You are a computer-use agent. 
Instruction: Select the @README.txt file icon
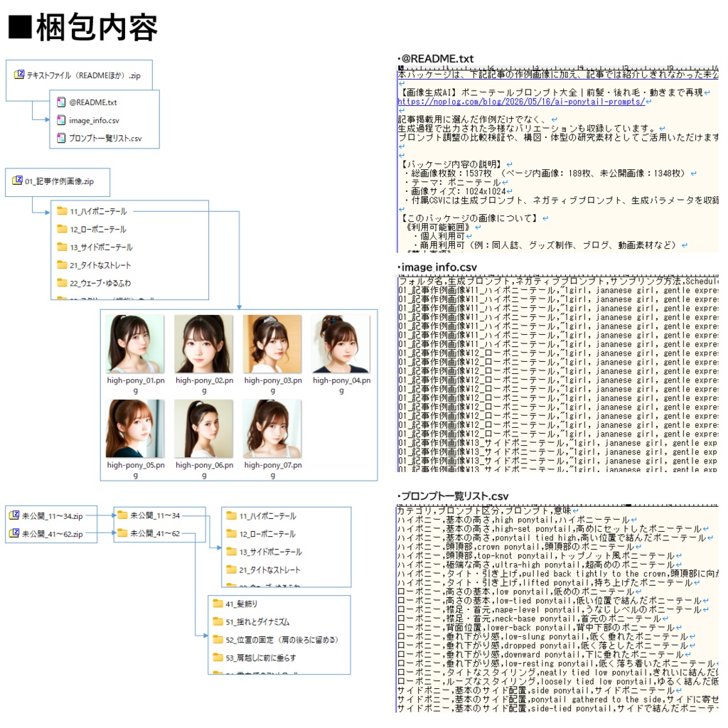click(x=61, y=102)
